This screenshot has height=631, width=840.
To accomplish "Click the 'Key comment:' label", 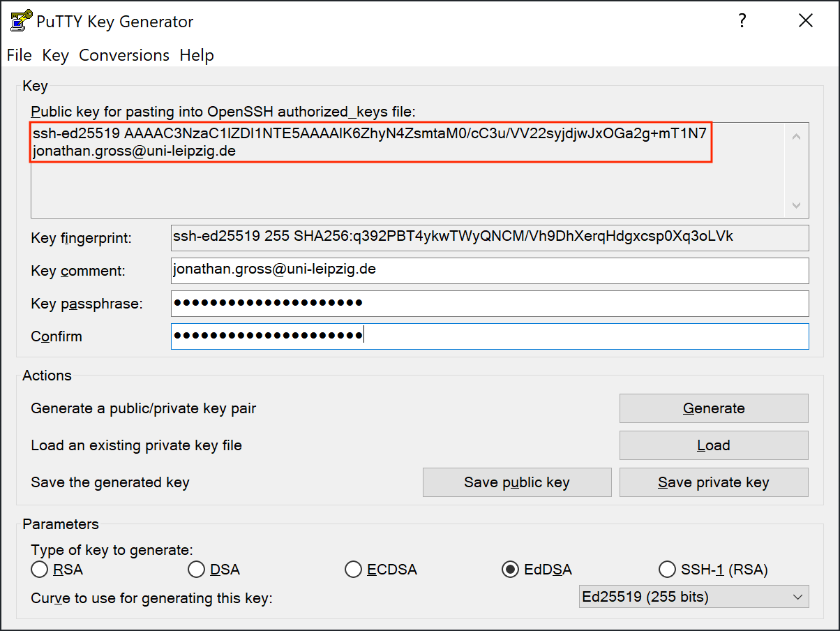I will pyautogui.click(x=78, y=271).
